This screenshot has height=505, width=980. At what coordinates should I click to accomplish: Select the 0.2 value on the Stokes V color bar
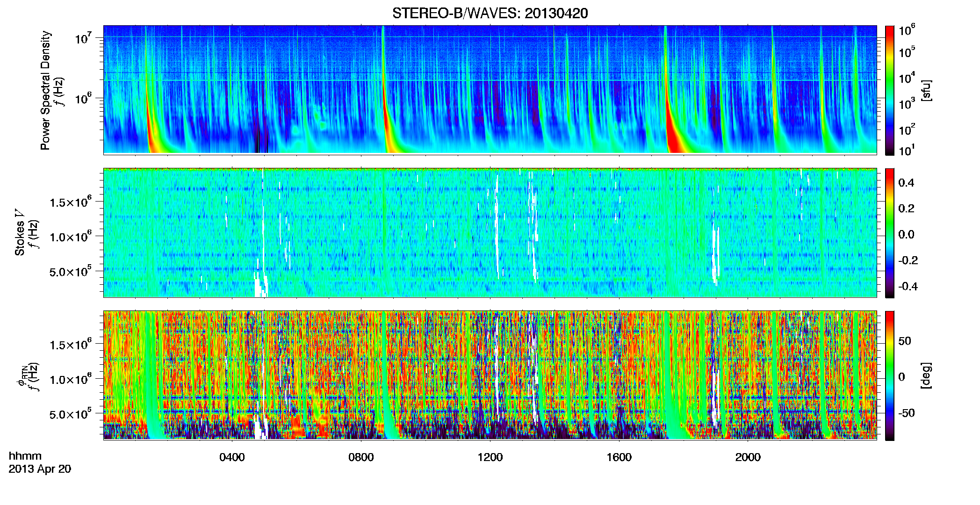pyautogui.click(x=906, y=209)
